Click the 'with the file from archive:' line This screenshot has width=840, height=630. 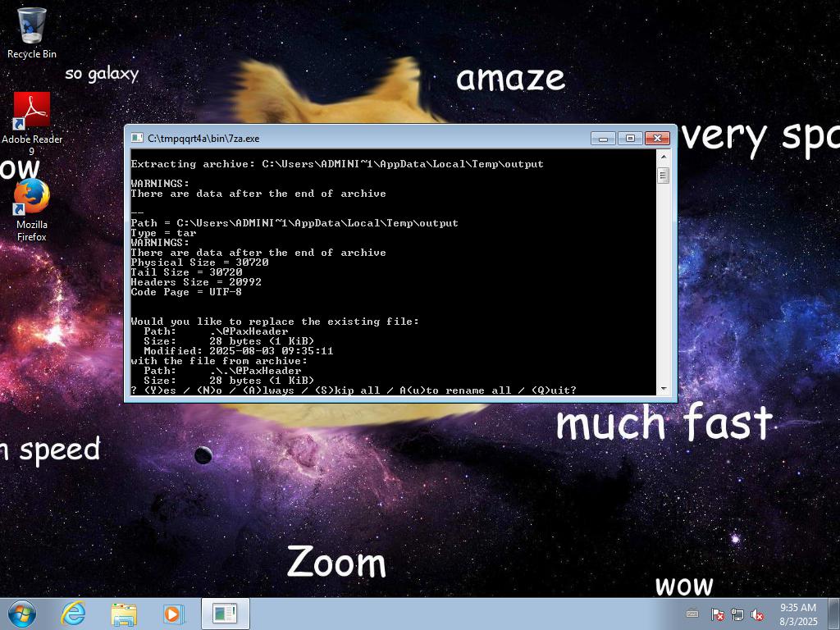point(219,361)
